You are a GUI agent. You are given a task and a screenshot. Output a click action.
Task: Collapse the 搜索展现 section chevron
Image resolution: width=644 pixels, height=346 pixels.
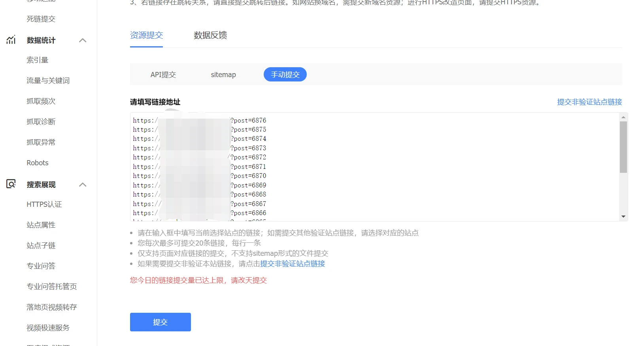pyautogui.click(x=83, y=185)
